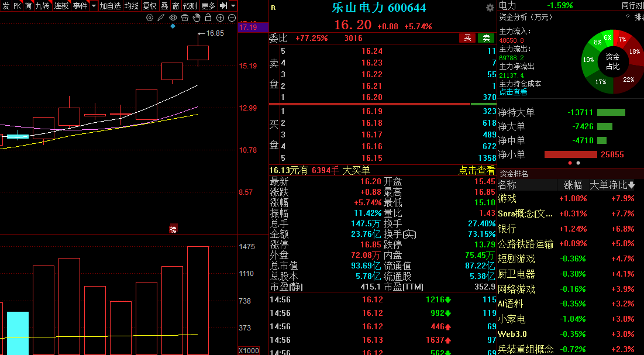The width and height of the screenshot is (644, 355).
Task: Click sell level 1 price 16.20
Action: click(x=372, y=98)
